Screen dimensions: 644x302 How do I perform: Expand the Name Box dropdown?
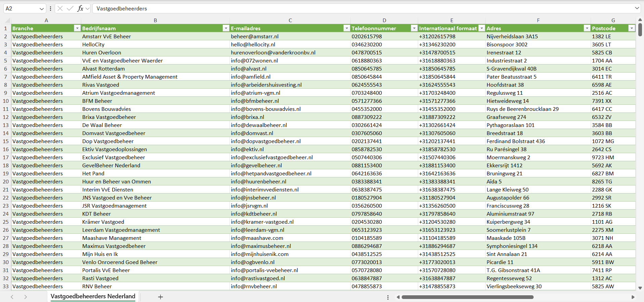point(42,8)
